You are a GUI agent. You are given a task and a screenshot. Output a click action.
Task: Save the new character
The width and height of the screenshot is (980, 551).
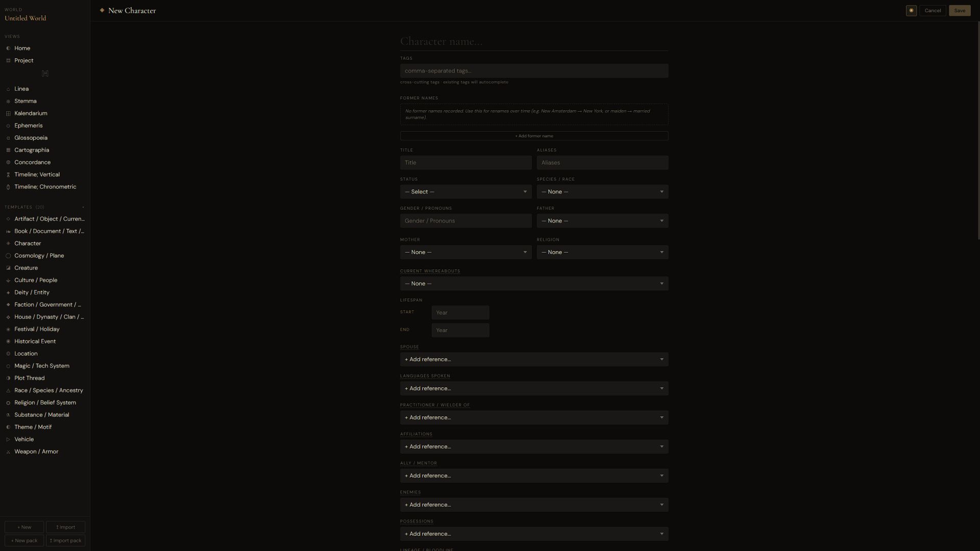pyautogui.click(x=960, y=11)
